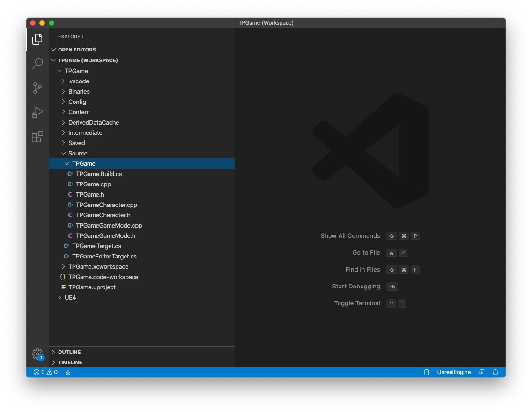Expand the Outline section

click(x=141, y=352)
